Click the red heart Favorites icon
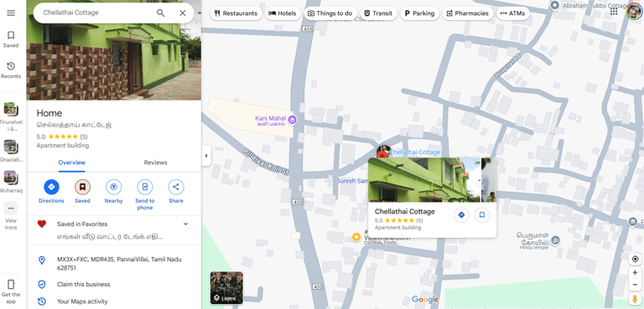This screenshot has width=644, height=309. 41,224
